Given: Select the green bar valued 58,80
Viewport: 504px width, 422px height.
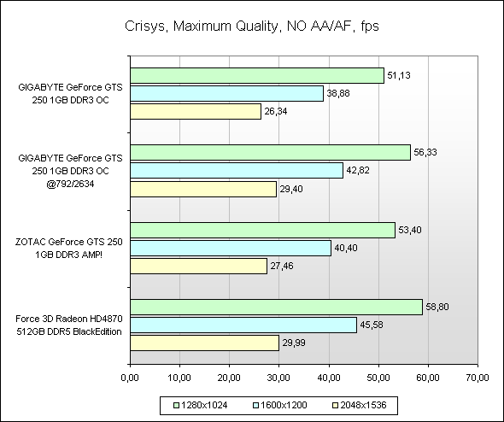Looking at the screenshot, I should [x=277, y=307].
